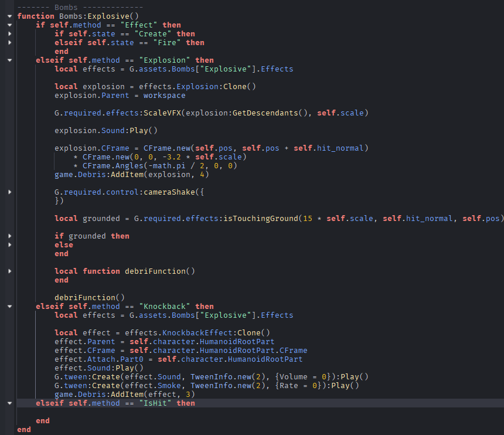The height and width of the screenshot is (435, 504).
Task: Click the "Knockback" string literal
Action: tap(165, 307)
